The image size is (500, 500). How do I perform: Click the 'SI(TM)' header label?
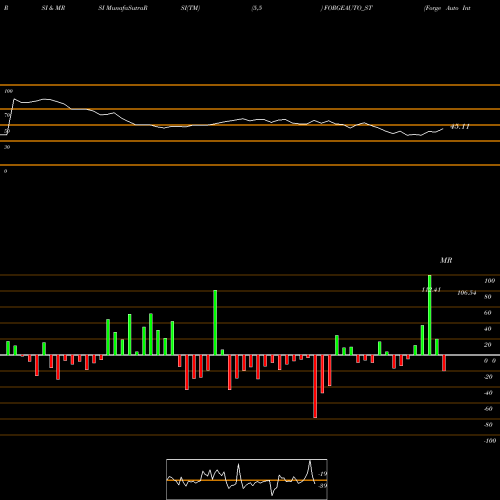tap(190, 8)
